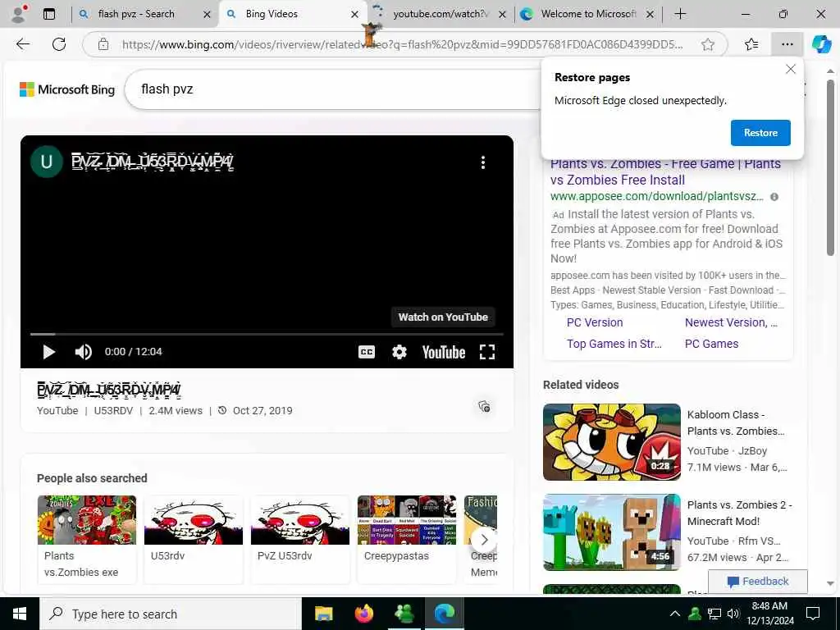Close the Restore pages popup
This screenshot has height=630, width=840.
click(x=790, y=69)
